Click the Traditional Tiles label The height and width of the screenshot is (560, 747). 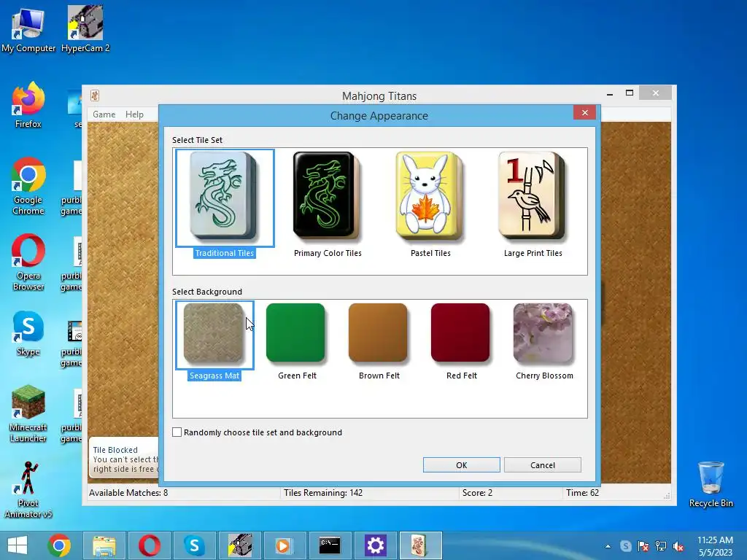point(225,253)
